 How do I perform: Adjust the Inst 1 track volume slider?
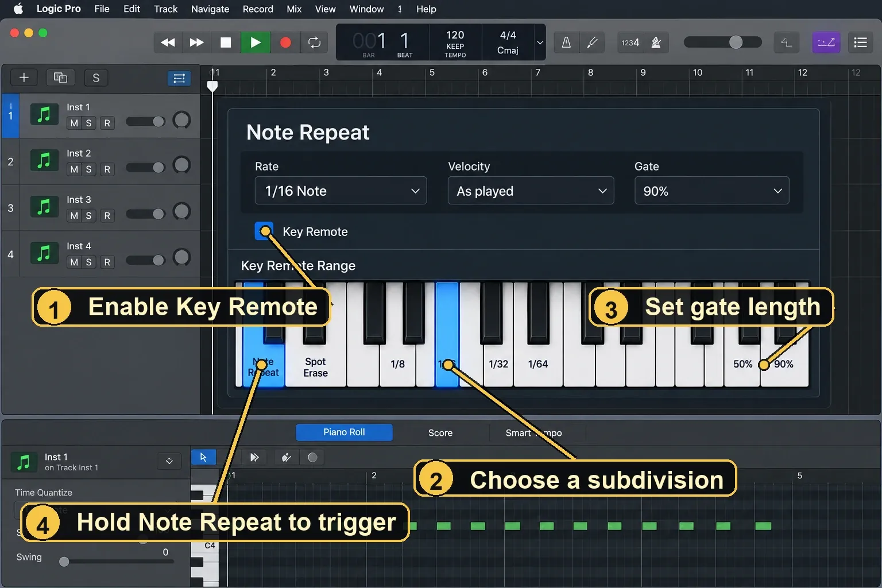[146, 121]
